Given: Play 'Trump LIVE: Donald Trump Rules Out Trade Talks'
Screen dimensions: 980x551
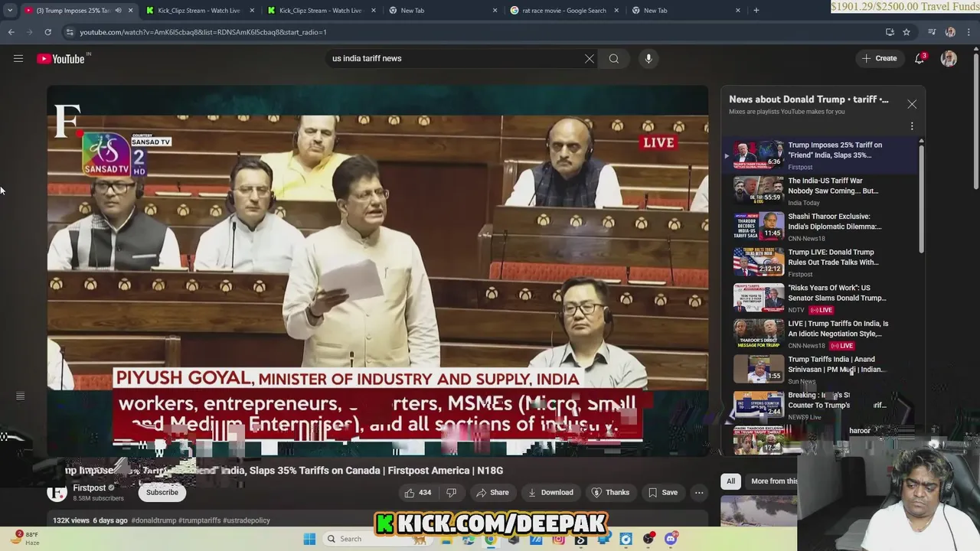Looking at the screenshot, I should [819, 262].
